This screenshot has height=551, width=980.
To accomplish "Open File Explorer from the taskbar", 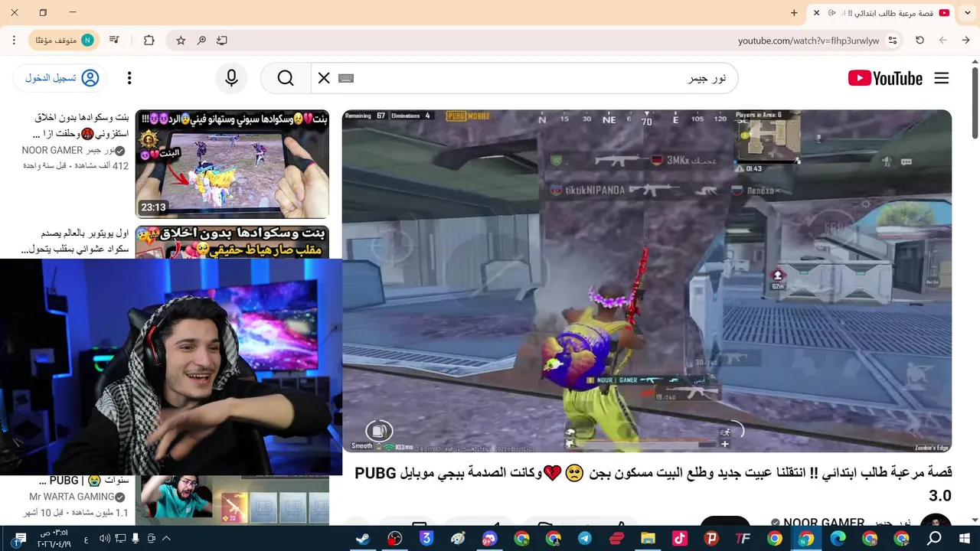I will tap(648, 539).
